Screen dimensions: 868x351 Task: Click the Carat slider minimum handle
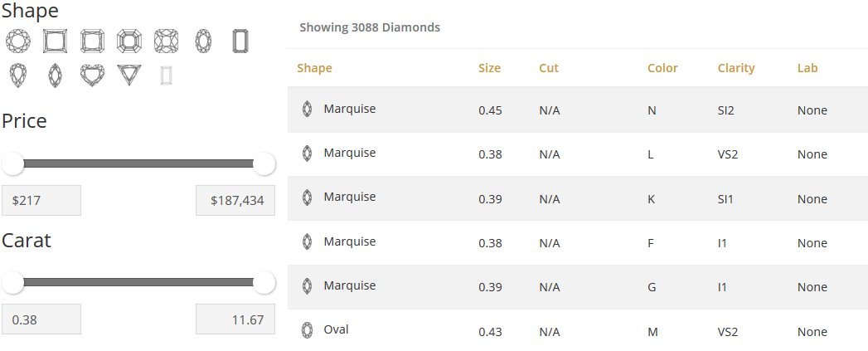pos(12,282)
